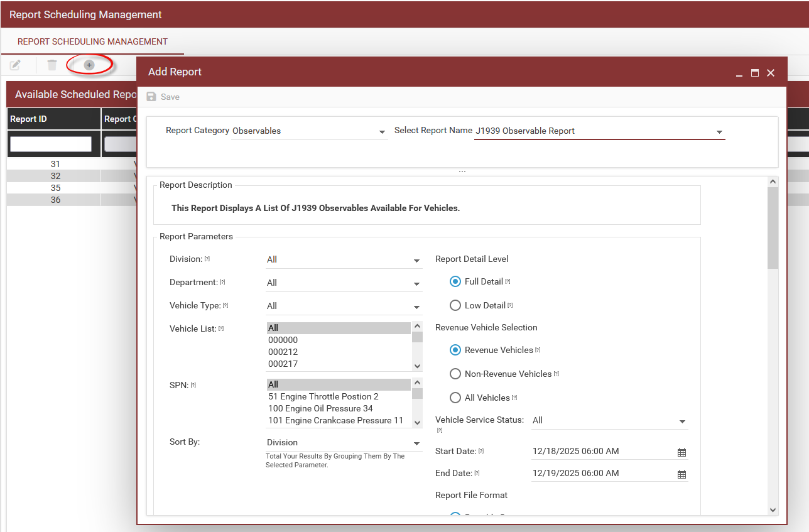Click the edit pencil icon in toolbar
Screen dimensions: 809x532
coord(16,65)
